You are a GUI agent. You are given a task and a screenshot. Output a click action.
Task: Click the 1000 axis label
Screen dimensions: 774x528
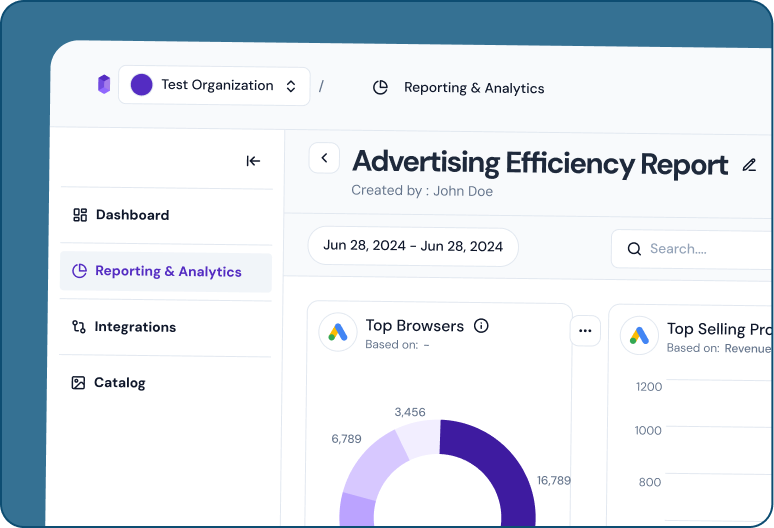click(x=648, y=430)
